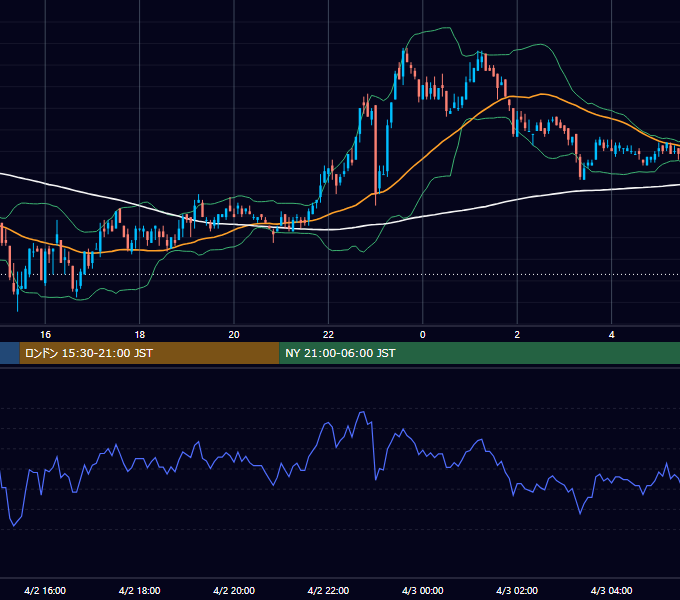Image resolution: width=680 pixels, height=600 pixels.
Task: Click the 4/3 02:00 date label
Action: (517, 590)
